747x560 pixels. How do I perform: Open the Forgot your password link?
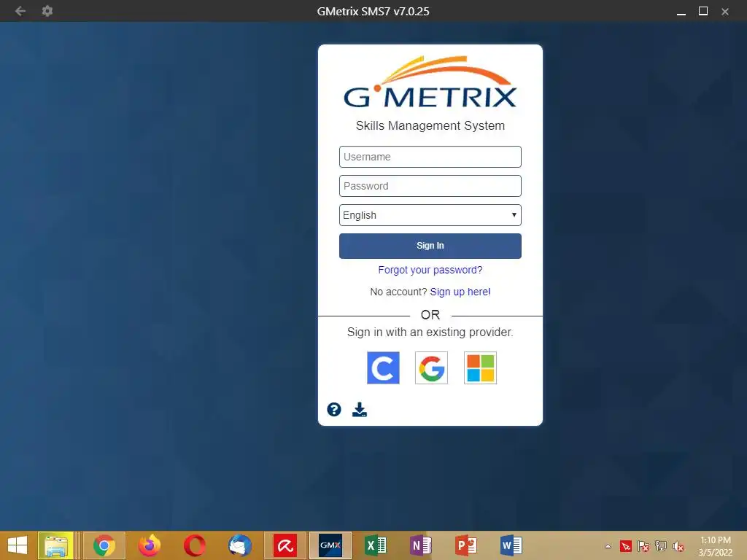430,270
